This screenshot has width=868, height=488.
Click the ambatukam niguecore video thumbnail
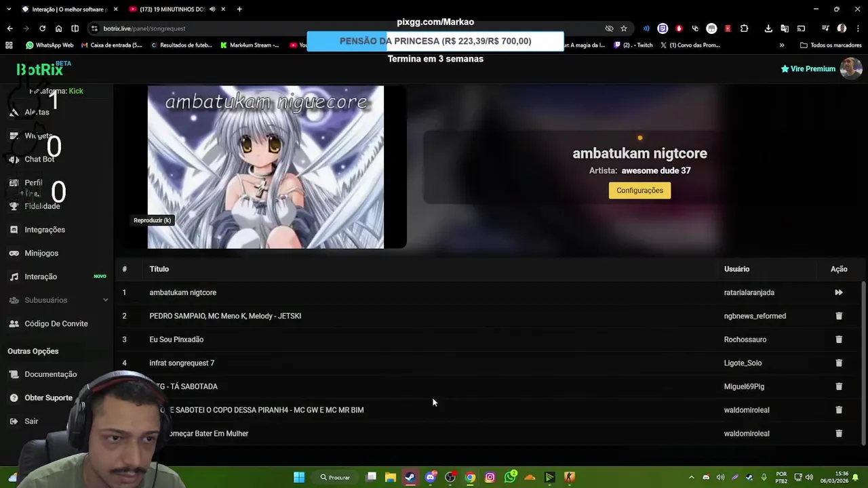[266, 167]
